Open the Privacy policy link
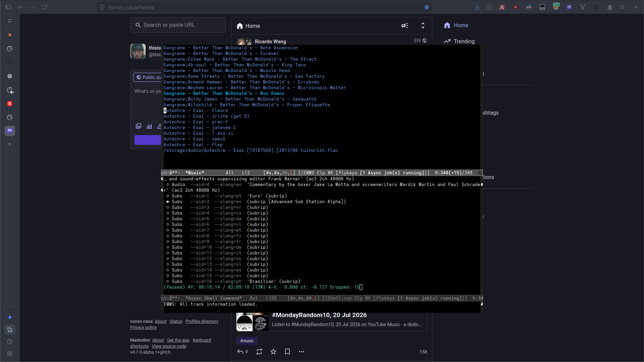Viewport: 644px width, 362px height. tap(143, 327)
